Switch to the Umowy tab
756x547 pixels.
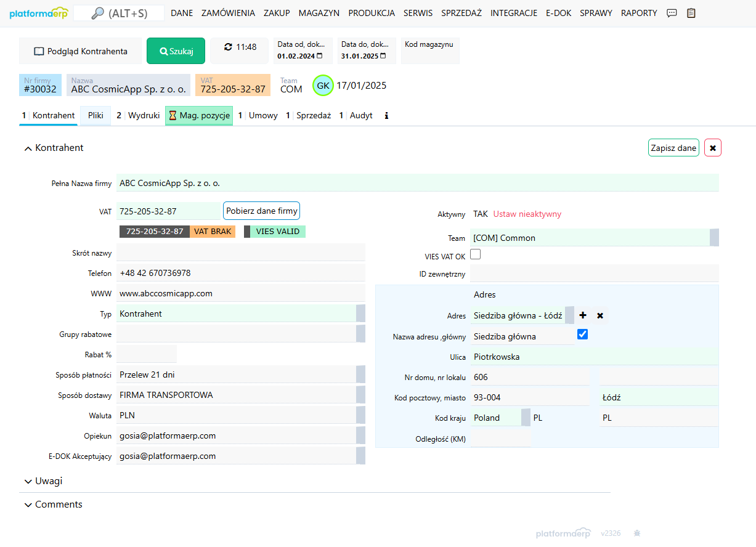262,116
